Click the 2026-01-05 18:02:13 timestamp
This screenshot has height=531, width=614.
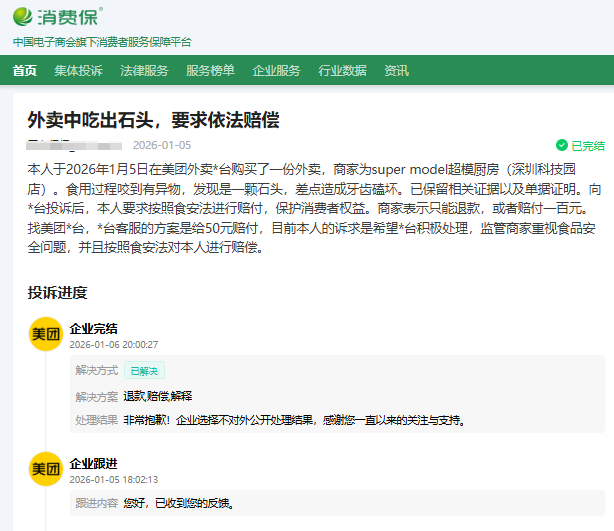[113, 479]
